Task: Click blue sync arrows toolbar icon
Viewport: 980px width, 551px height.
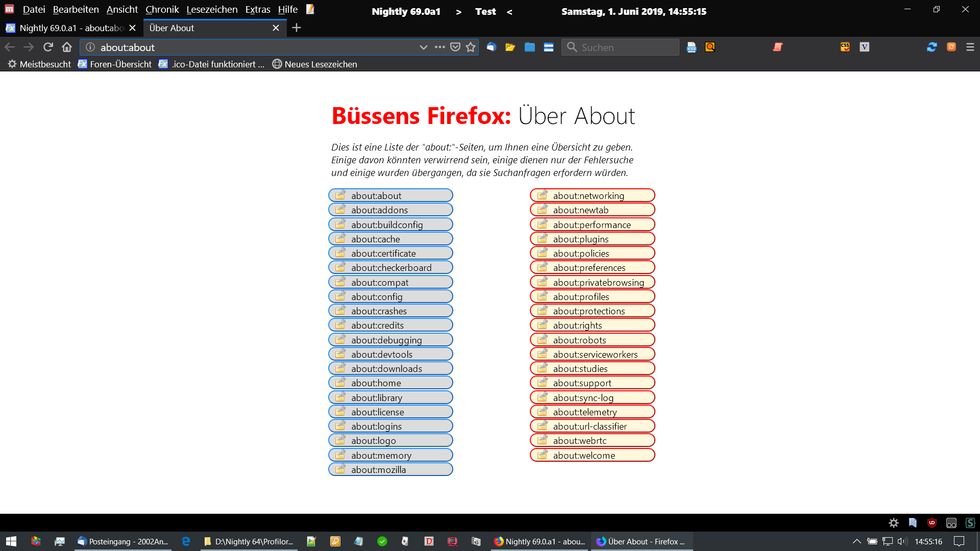Action: pos(932,47)
